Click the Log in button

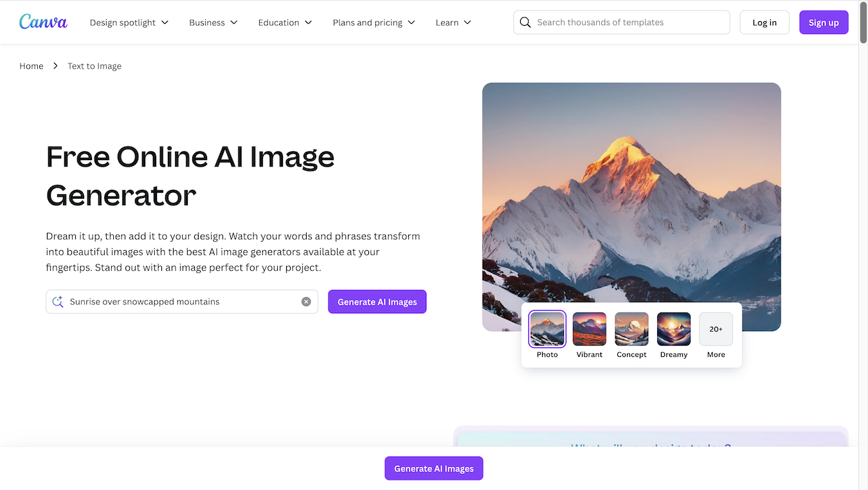[x=764, y=23]
